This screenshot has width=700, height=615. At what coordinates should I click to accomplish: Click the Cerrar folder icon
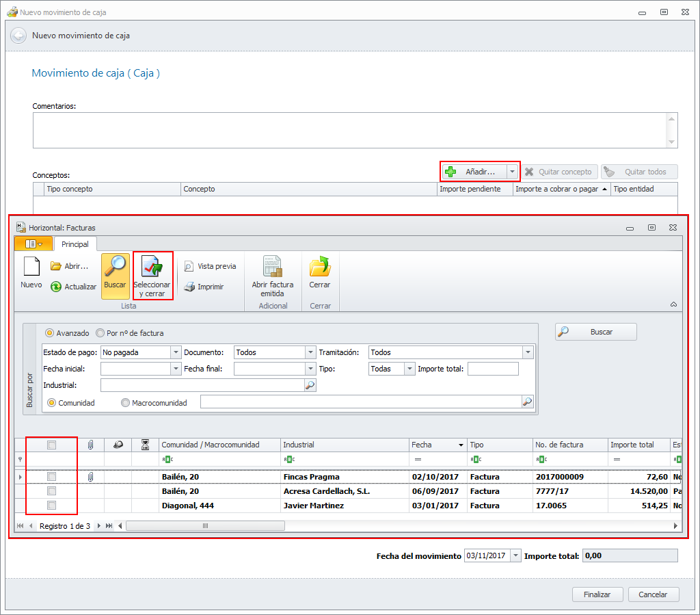point(319,267)
